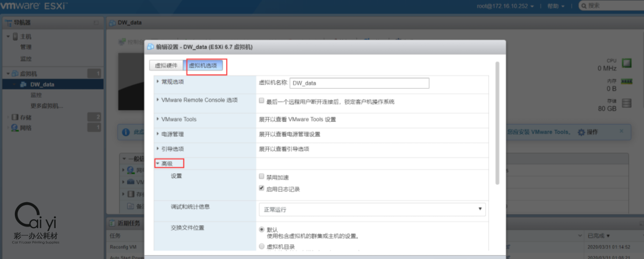Screen dimensions: 644x259
Task: Click the host (主机) icon in navigator
Action: (14, 36)
